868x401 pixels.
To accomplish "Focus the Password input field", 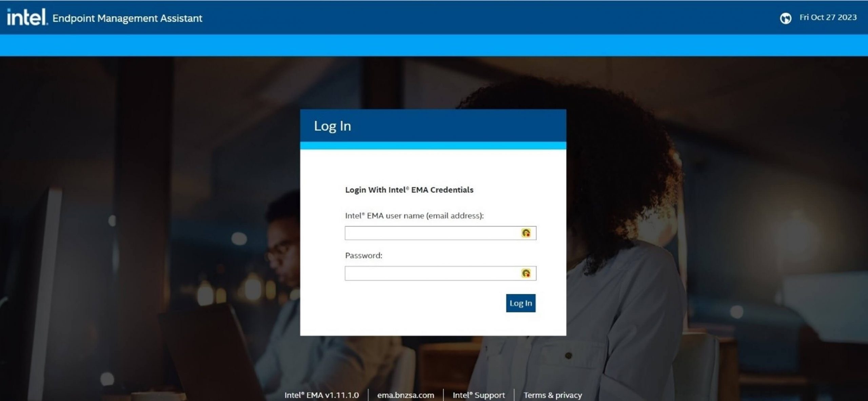I will click(440, 273).
